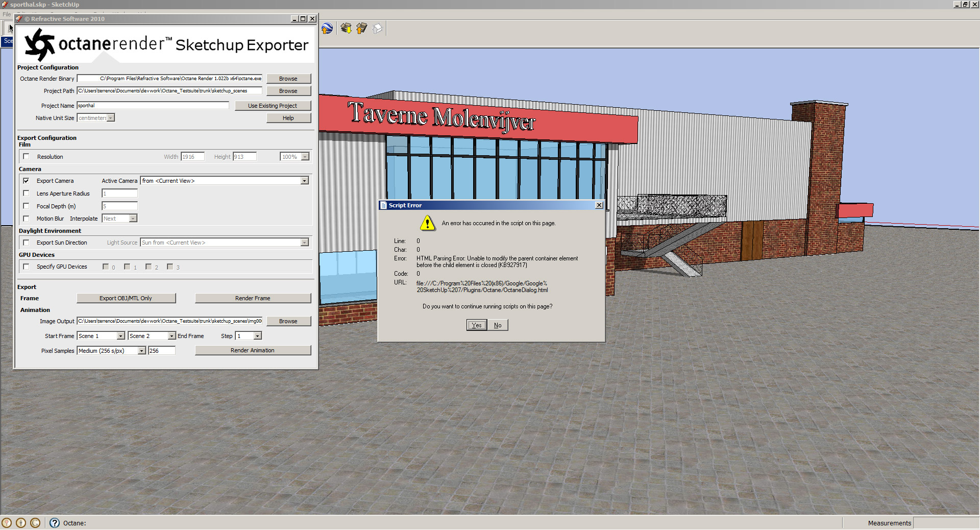Click the Project Name input field

click(x=153, y=106)
